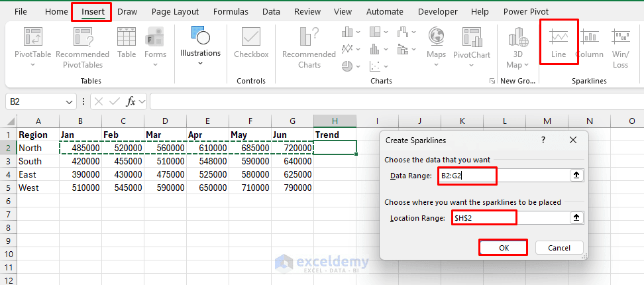Click the PivotTable icon
644x285 pixels.
[32, 36]
